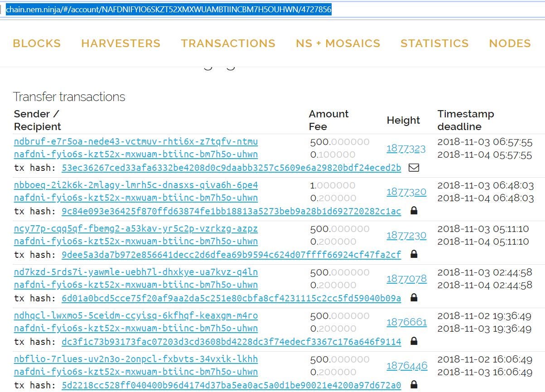Select the amount 1.000000 value

333,185
